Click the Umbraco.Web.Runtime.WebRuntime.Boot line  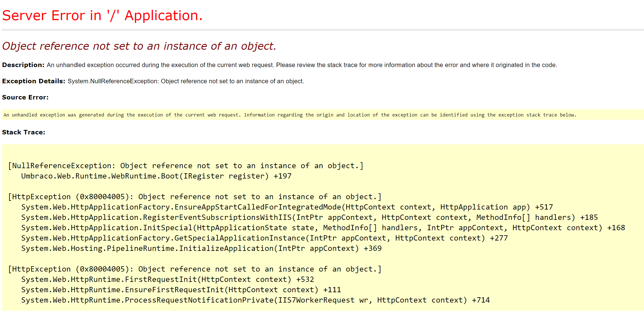click(x=156, y=176)
